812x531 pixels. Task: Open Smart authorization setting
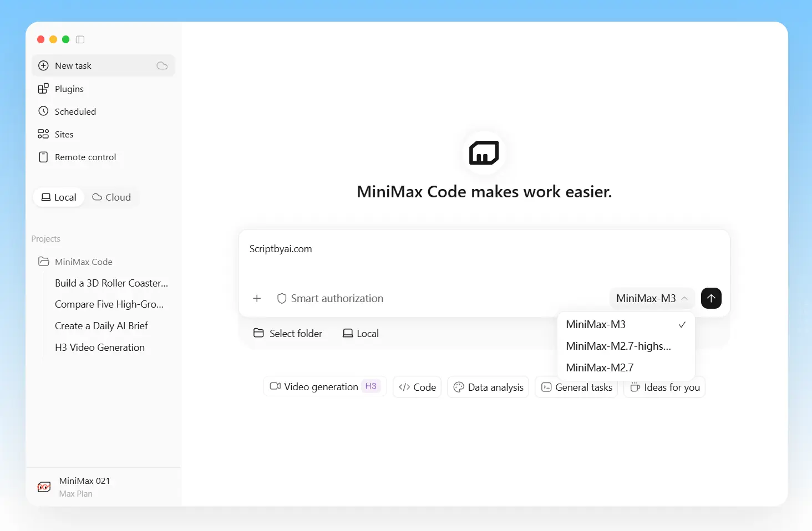click(330, 298)
